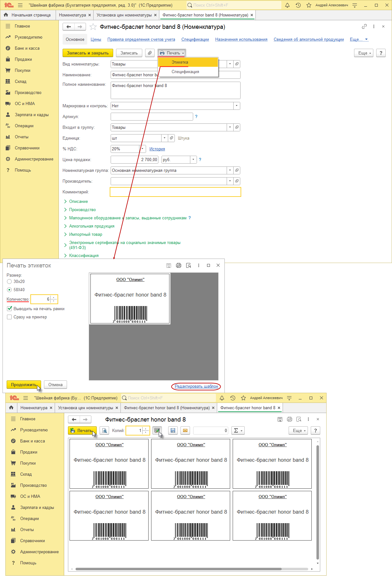Click floppy disk save icon in print toolbar
Screen dimensions: 392x576
173,430
